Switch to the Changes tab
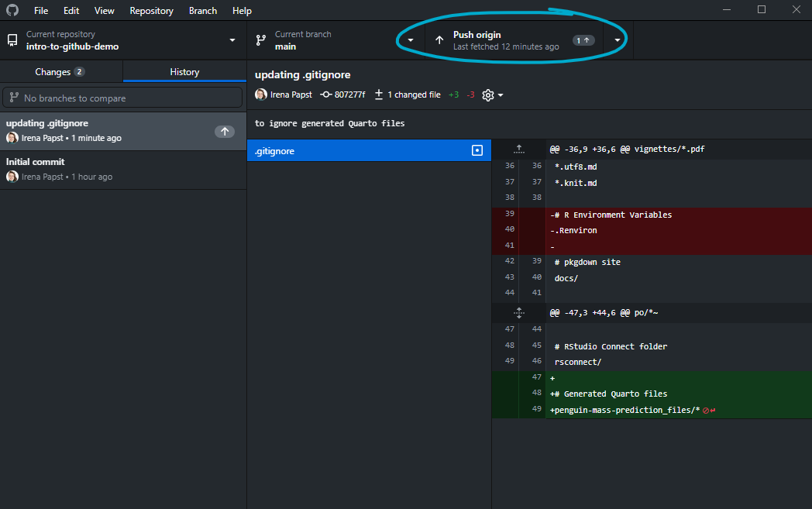812x509 pixels. [60, 72]
